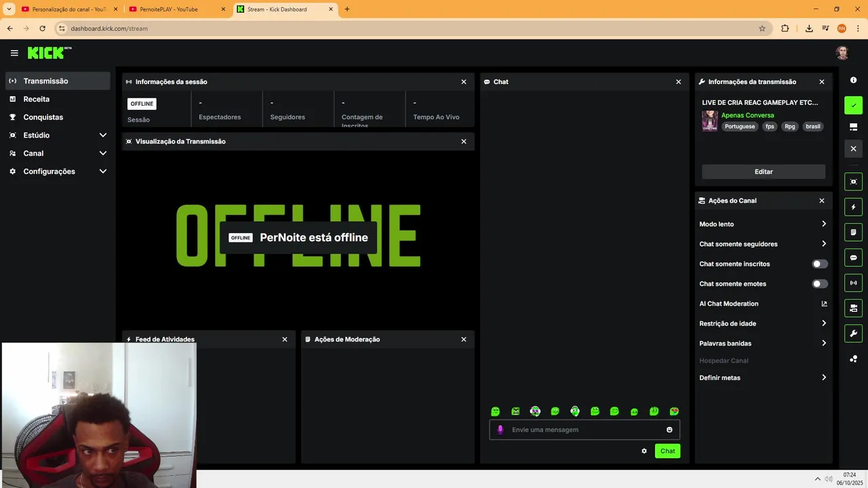Click the green Chat send button
868x488 pixels.
point(668,451)
